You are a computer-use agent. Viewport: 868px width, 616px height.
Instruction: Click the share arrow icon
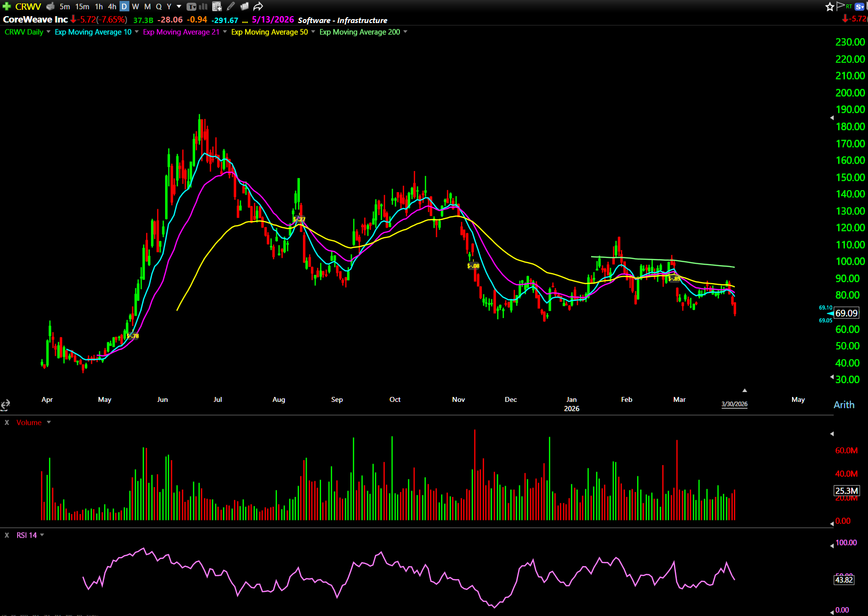(x=258, y=6)
